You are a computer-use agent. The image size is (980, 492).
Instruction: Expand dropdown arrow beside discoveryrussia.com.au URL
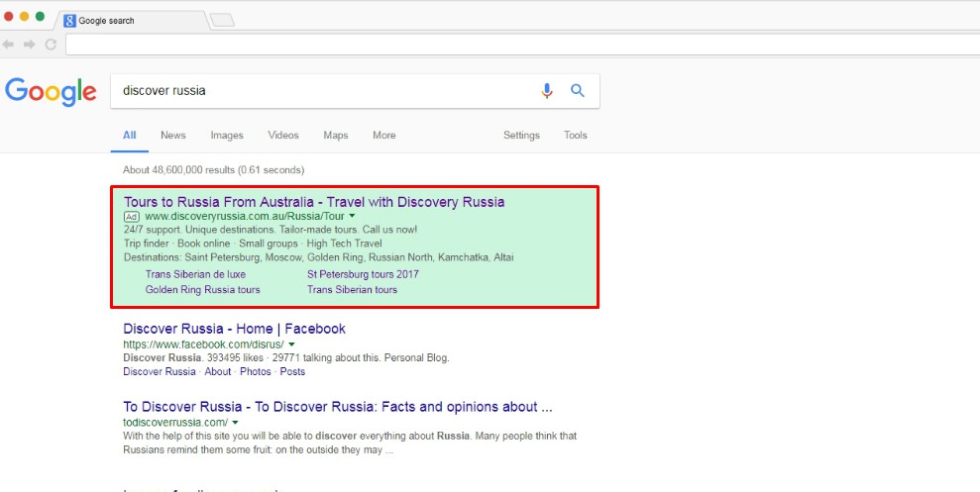pyautogui.click(x=352, y=216)
